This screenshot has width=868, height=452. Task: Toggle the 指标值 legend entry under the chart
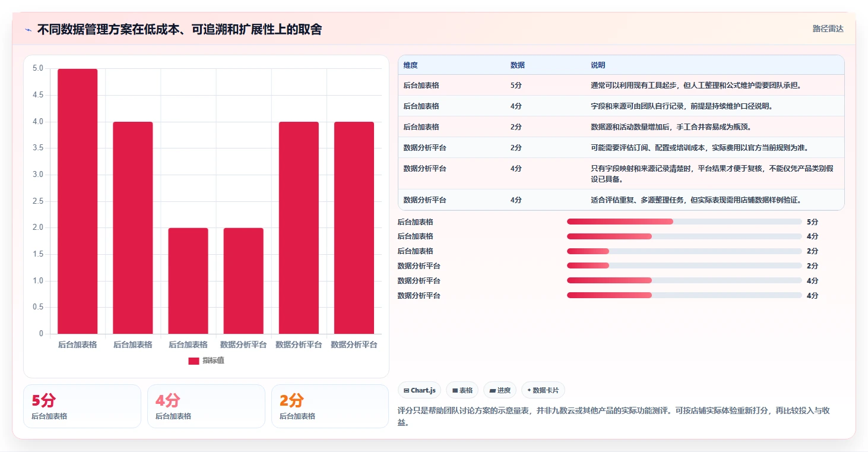(206, 361)
